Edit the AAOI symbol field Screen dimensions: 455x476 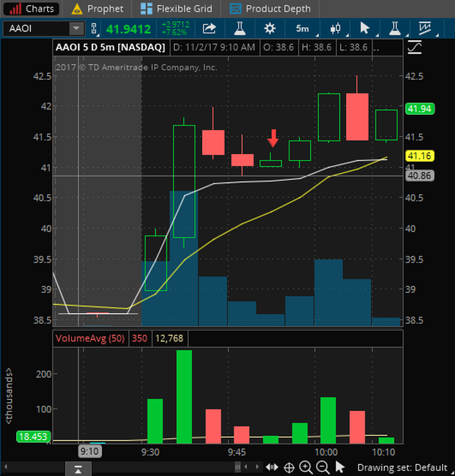(x=36, y=28)
